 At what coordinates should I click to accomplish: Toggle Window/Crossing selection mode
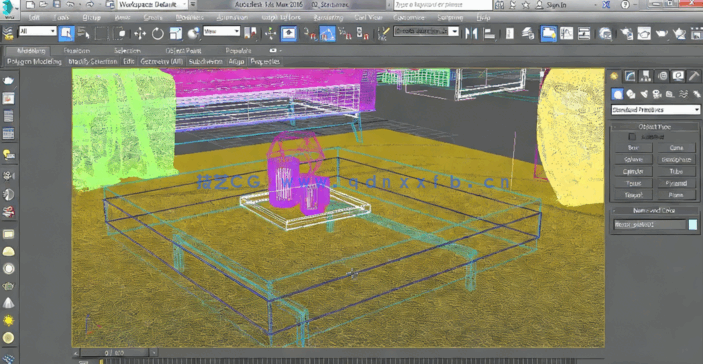point(120,34)
